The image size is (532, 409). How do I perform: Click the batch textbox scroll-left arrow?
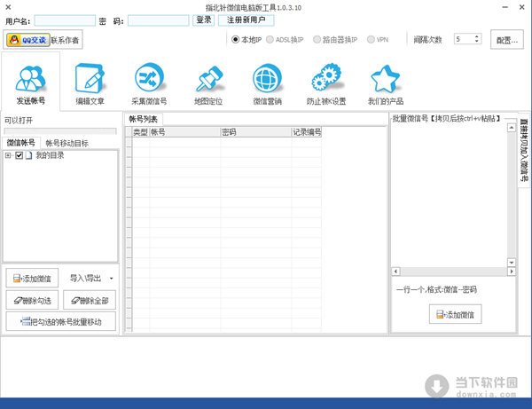click(x=395, y=271)
